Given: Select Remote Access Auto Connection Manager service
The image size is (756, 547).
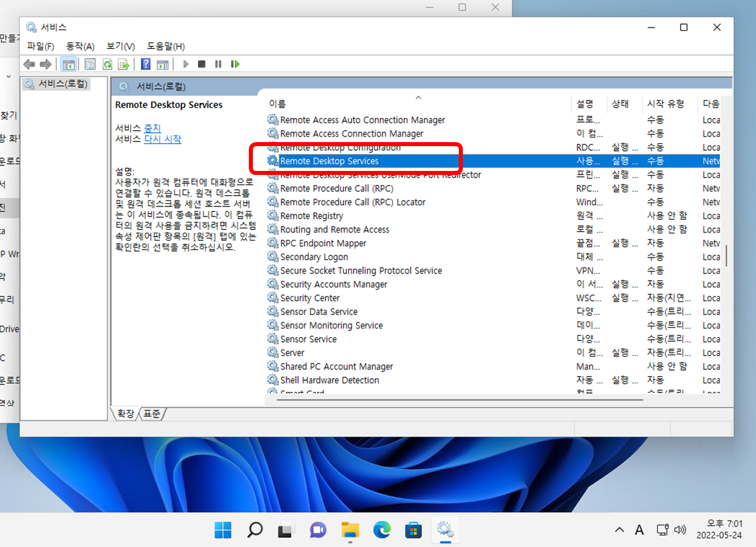Looking at the screenshot, I should pos(362,120).
